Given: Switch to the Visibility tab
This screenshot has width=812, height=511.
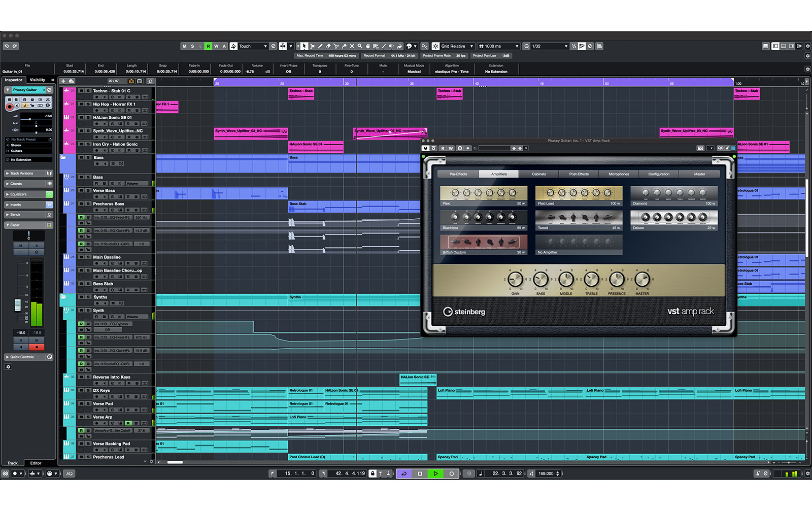Looking at the screenshot, I should (37, 80).
